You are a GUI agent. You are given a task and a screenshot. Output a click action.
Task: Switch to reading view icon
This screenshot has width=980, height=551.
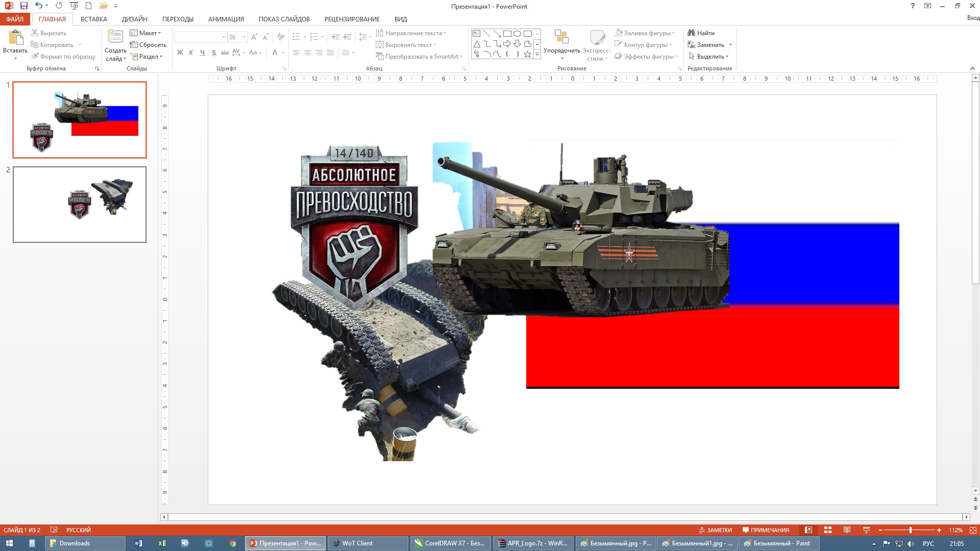847,530
